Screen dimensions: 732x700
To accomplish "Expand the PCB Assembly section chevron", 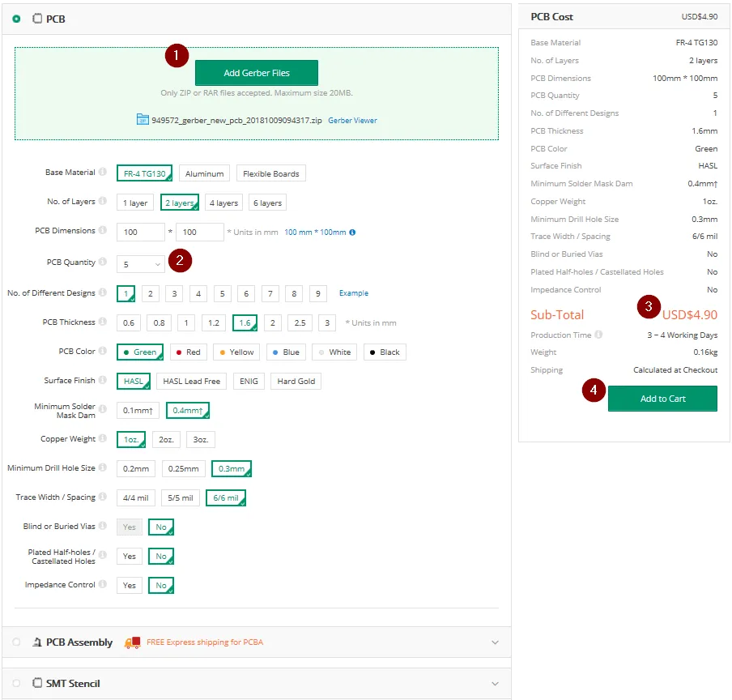I will 495,642.
